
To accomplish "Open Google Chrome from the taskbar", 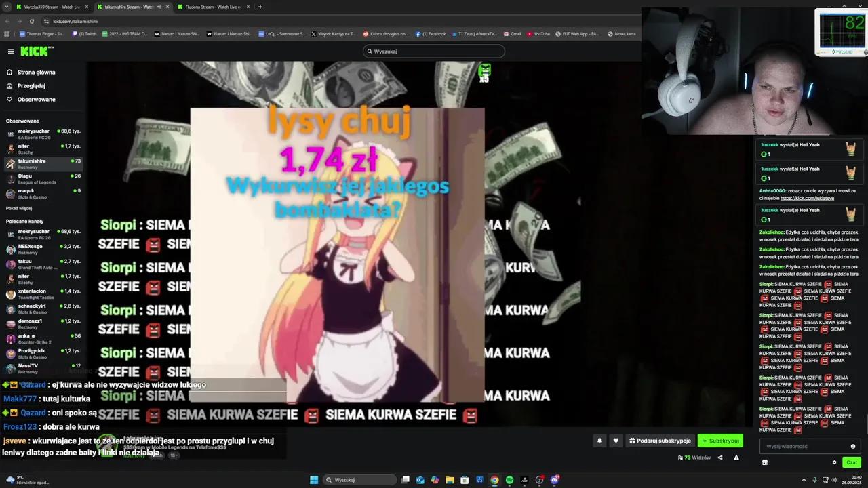I will click(494, 480).
